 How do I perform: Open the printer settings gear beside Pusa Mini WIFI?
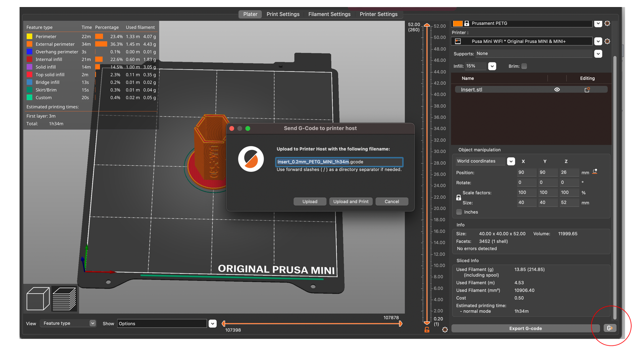(x=607, y=41)
